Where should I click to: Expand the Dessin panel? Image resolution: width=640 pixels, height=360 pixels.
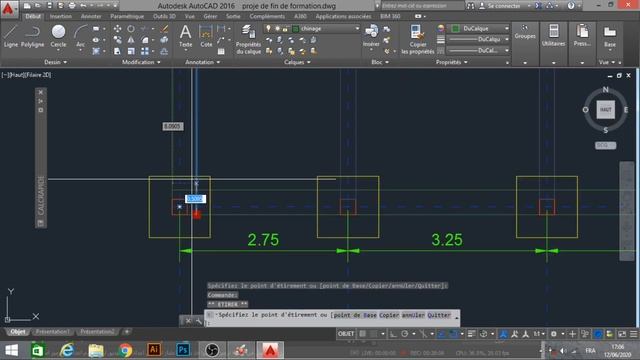(56, 62)
